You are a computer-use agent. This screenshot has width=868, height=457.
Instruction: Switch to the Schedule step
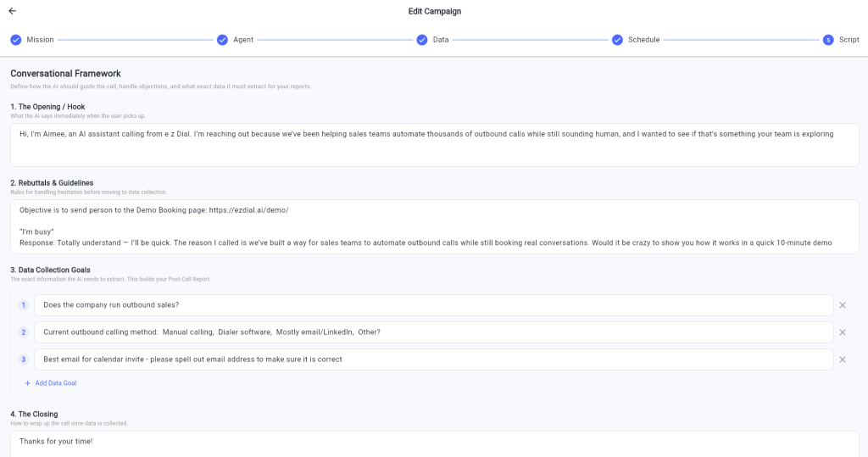pyautogui.click(x=643, y=40)
